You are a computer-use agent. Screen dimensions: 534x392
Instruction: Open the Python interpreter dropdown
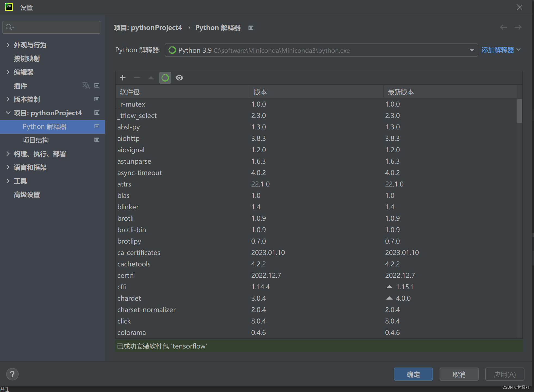472,50
